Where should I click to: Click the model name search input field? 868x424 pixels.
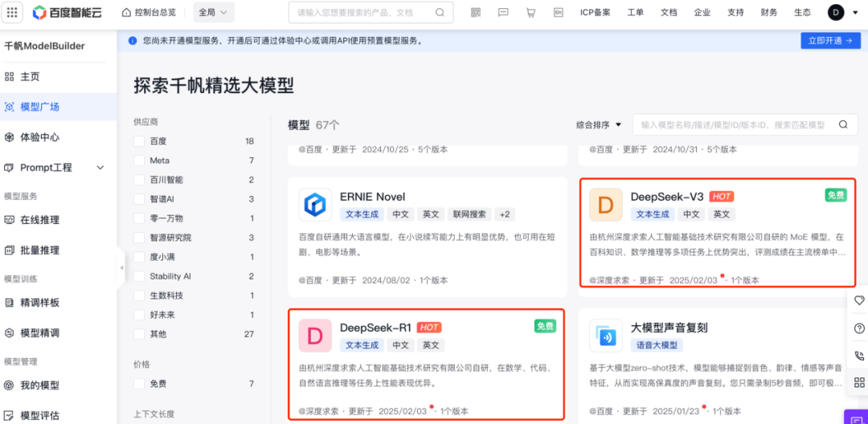(x=731, y=124)
